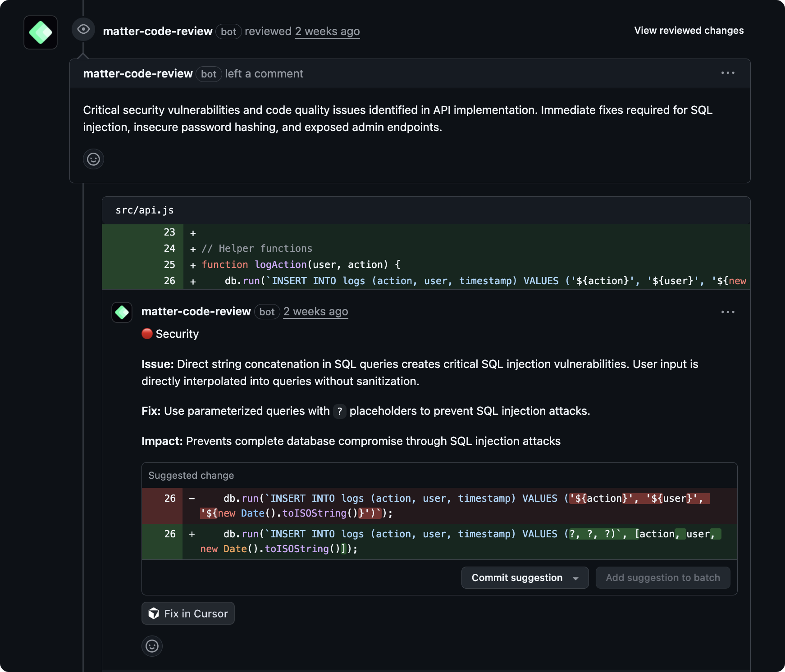Click Add suggestion to batch

(662, 577)
